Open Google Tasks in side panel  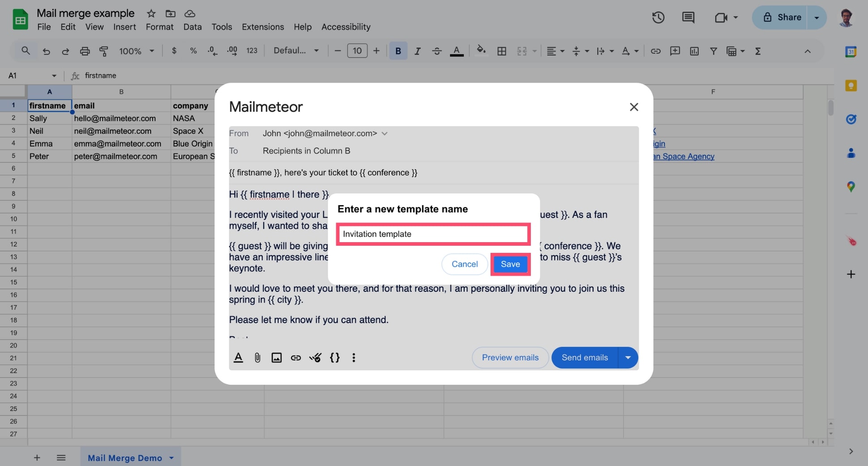(x=851, y=119)
